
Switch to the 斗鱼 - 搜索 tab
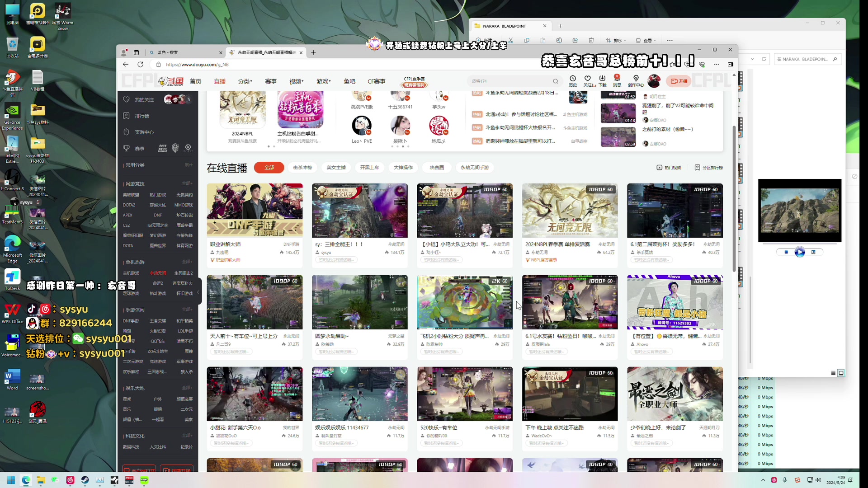pyautogui.click(x=186, y=52)
